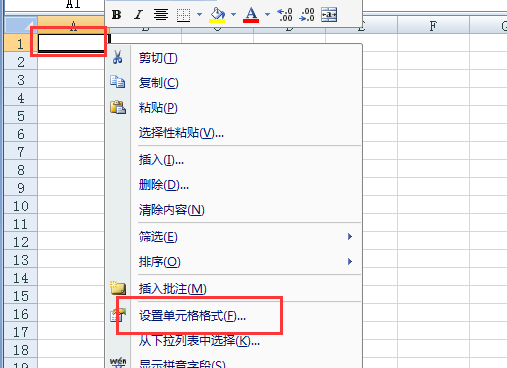Click the format cells icon
Screen dimensions: 507x368
[118, 315]
